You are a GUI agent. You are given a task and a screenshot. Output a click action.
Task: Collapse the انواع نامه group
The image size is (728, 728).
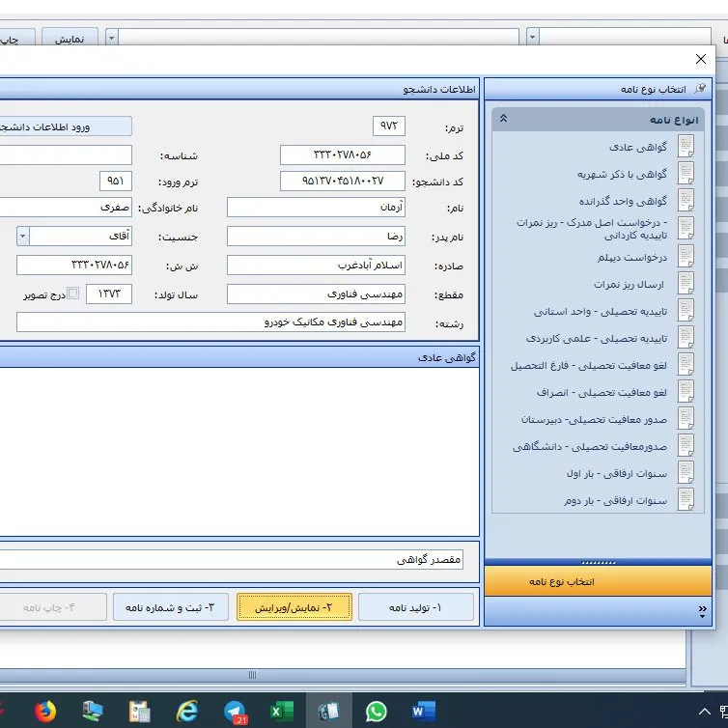pyautogui.click(x=503, y=120)
